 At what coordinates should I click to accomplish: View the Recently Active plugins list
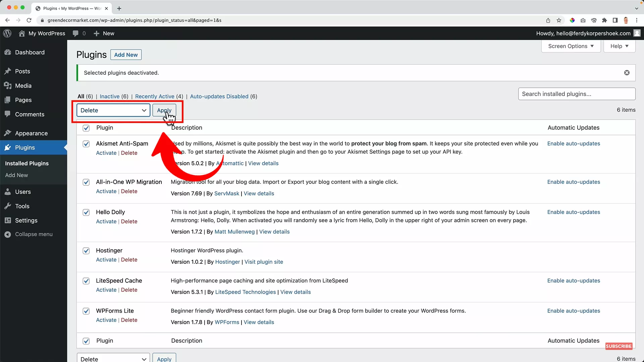tap(155, 96)
